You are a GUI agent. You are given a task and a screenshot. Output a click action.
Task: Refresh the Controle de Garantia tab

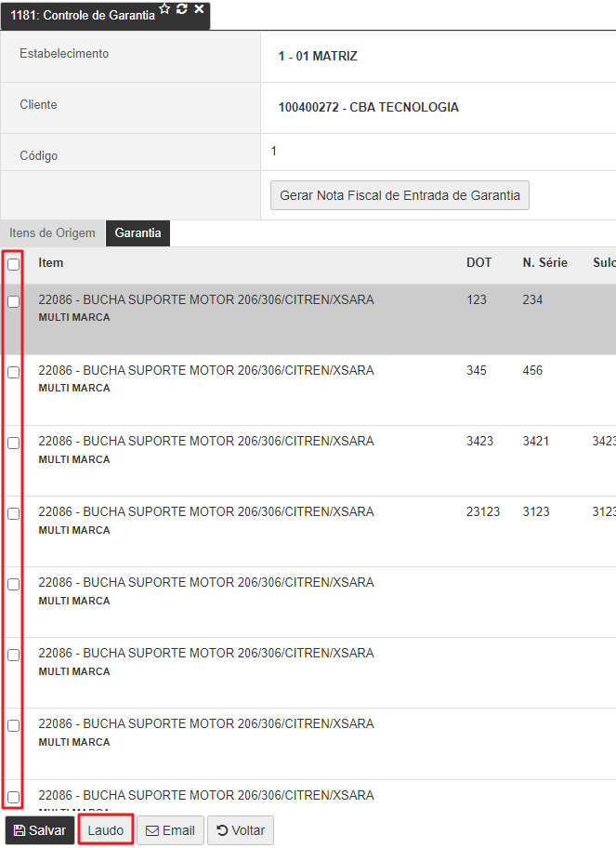pos(182,9)
